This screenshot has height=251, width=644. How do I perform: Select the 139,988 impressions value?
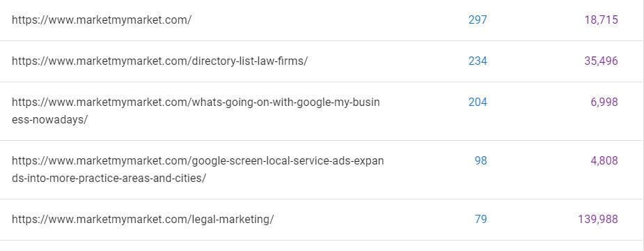[598, 220]
